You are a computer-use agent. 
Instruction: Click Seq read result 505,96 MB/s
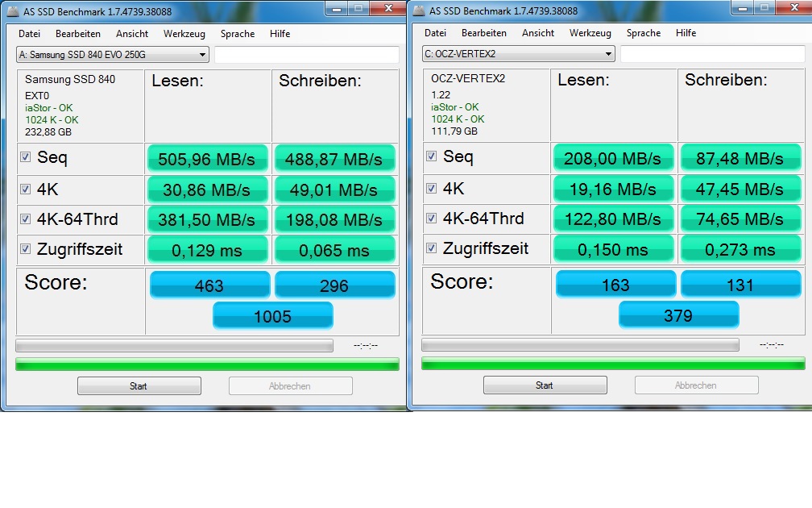coord(207,159)
